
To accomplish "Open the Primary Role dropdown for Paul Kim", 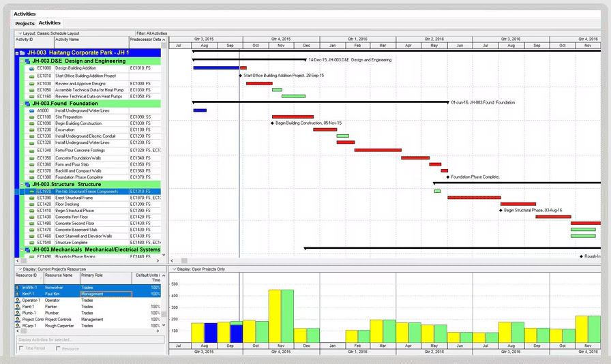I will (106, 294).
